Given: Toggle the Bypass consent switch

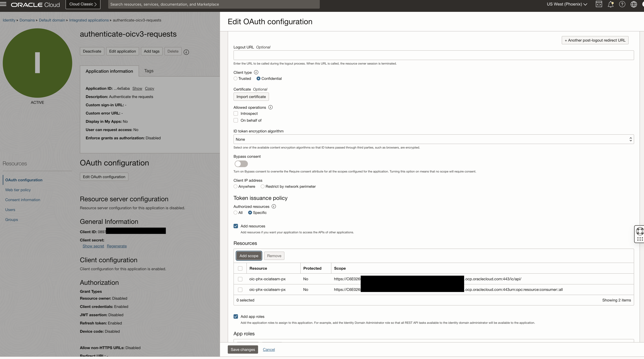Looking at the screenshot, I should 241,164.
